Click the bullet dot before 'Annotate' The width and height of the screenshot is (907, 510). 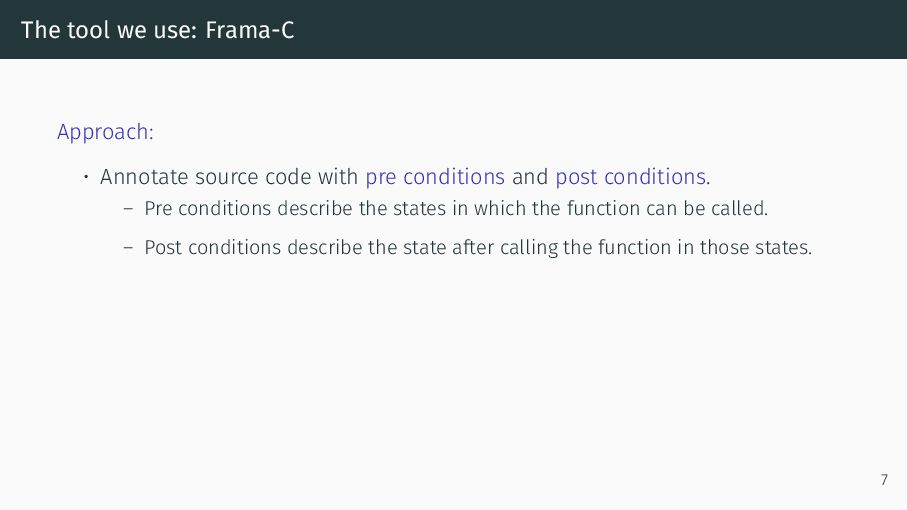(x=86, y=176)
